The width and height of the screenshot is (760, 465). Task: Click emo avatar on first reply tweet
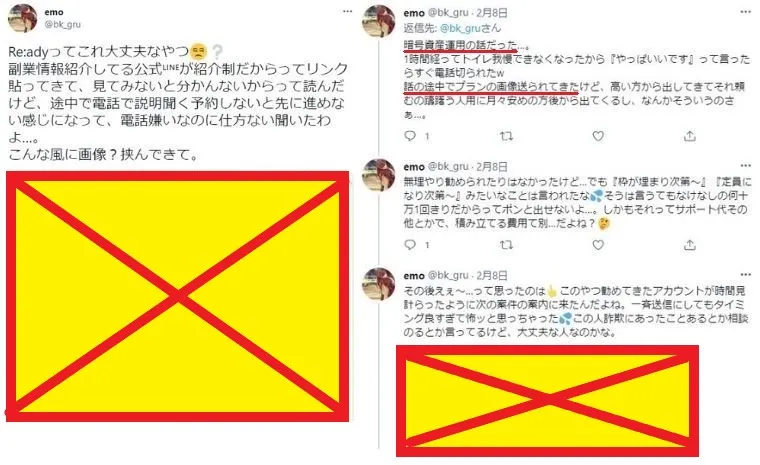[379, 21]
